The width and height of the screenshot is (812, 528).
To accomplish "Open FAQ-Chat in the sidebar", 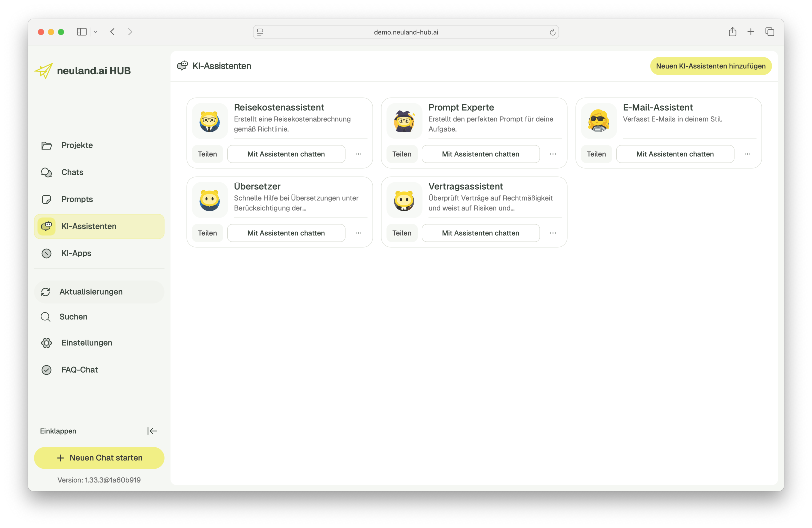I will coord(99,370).
